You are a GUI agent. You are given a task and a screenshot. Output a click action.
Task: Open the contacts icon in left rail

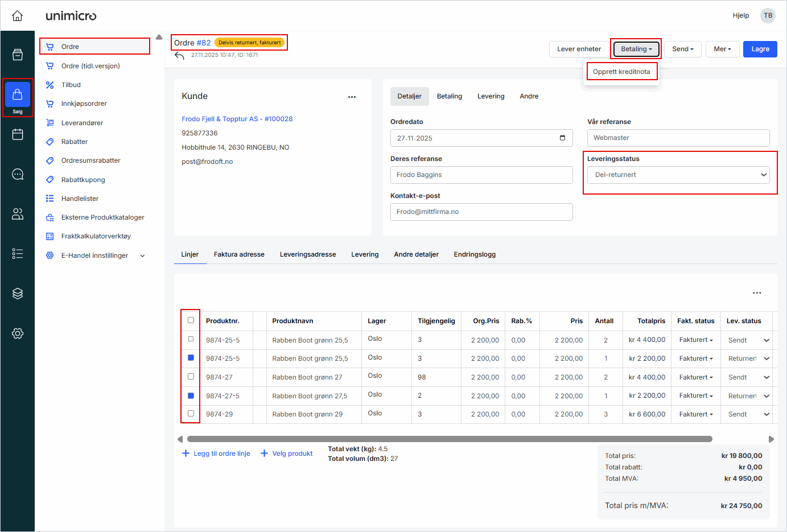[18, 214]
